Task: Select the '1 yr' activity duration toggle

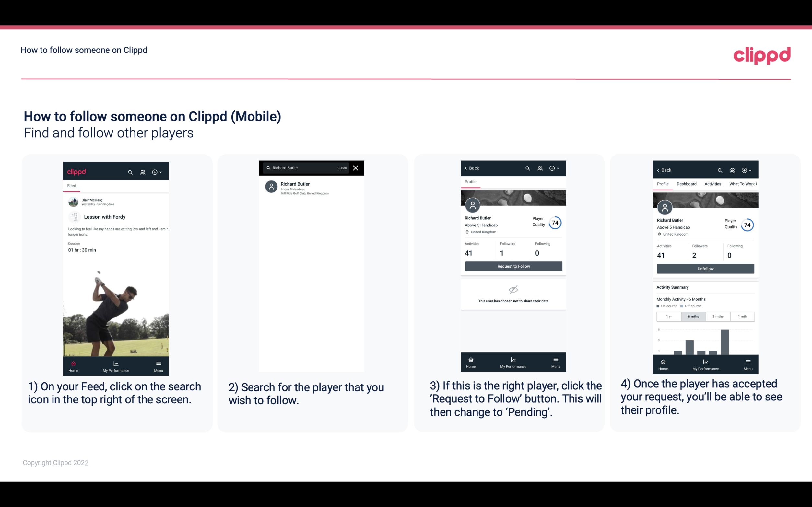Action: click(x=668, y=316)
